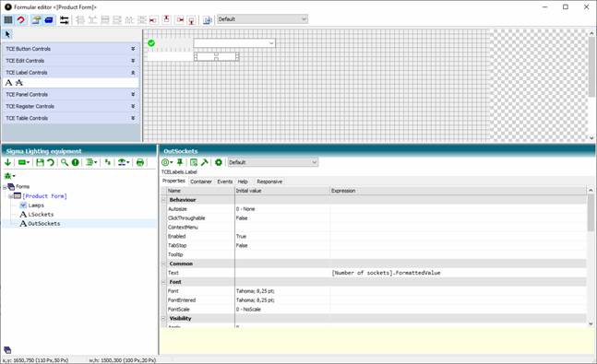Click the selected label control on canvas
This screenshot has height=364, width=597.
[x=216, y=56]
